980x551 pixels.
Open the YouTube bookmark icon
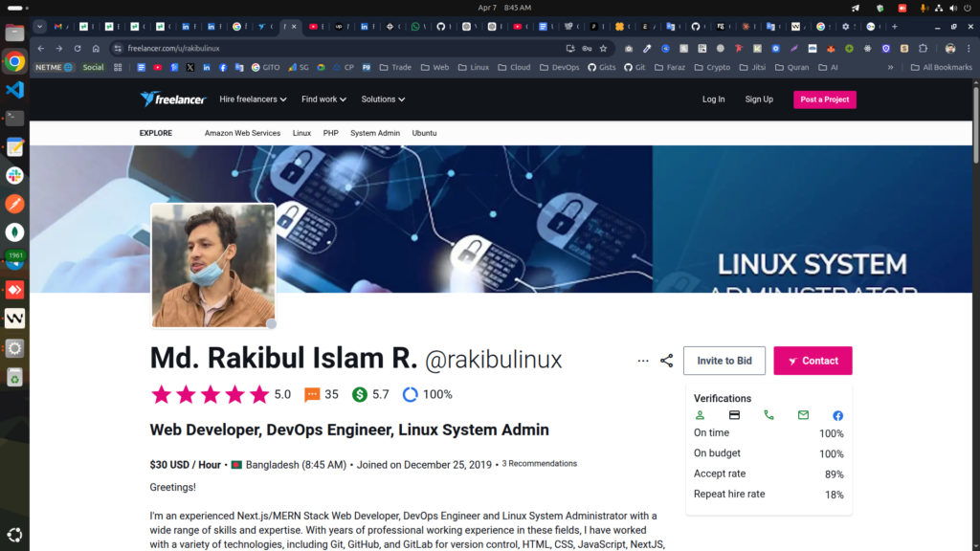(158, 67)
